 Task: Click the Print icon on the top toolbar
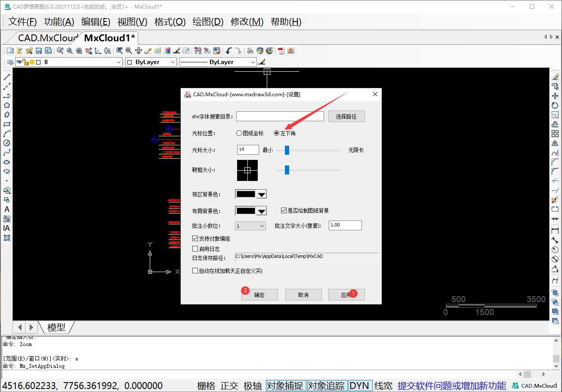250,51
